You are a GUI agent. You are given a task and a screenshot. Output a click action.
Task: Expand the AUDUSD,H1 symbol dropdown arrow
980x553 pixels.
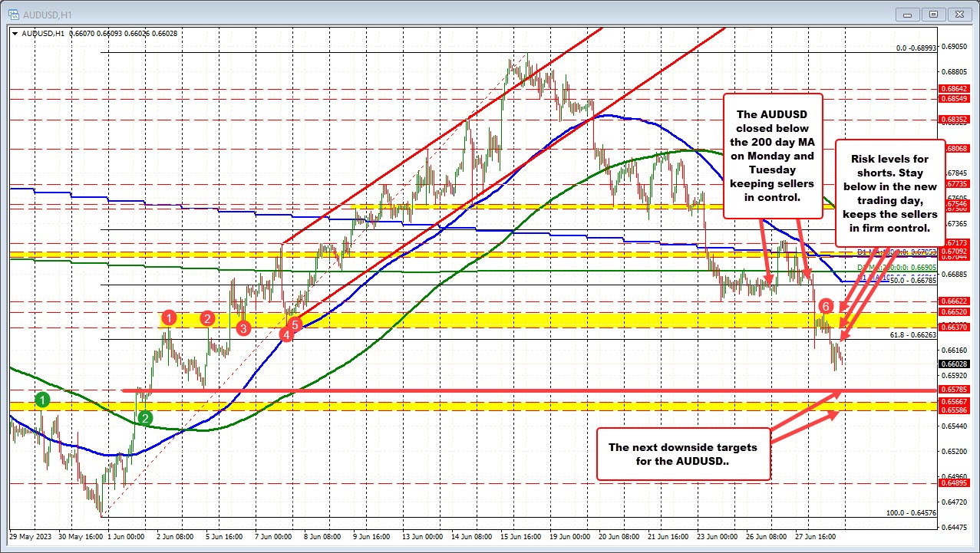click(15, 34)
